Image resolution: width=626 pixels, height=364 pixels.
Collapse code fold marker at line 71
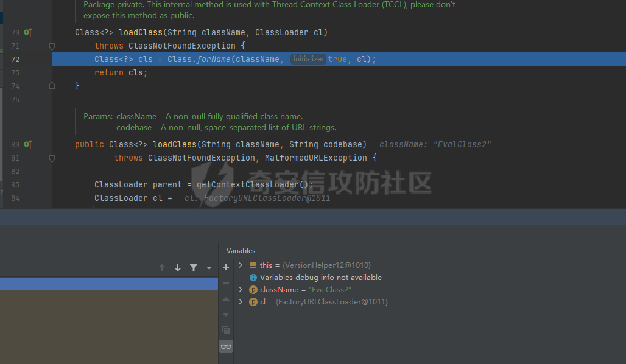coord(52,46)
